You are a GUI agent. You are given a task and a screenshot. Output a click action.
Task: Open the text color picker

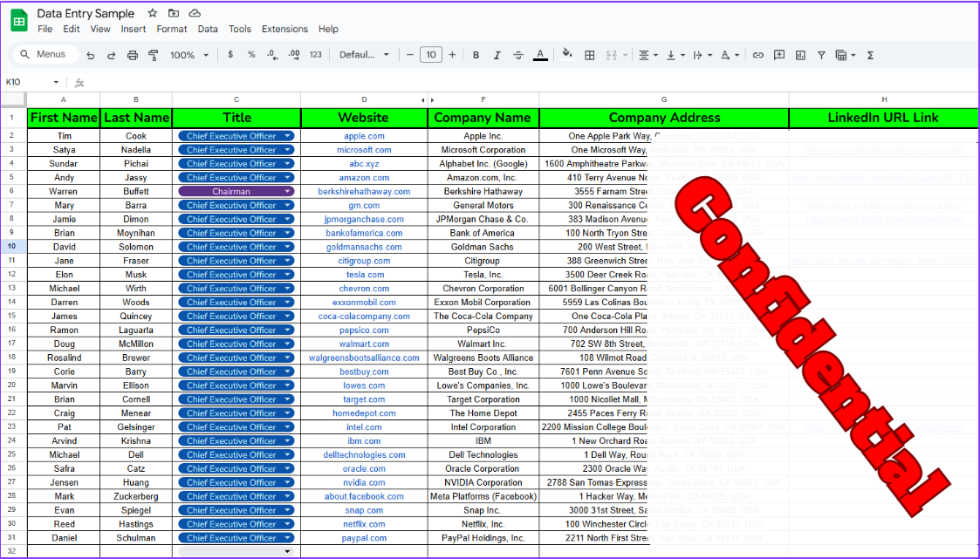click(x=541, y=55)
